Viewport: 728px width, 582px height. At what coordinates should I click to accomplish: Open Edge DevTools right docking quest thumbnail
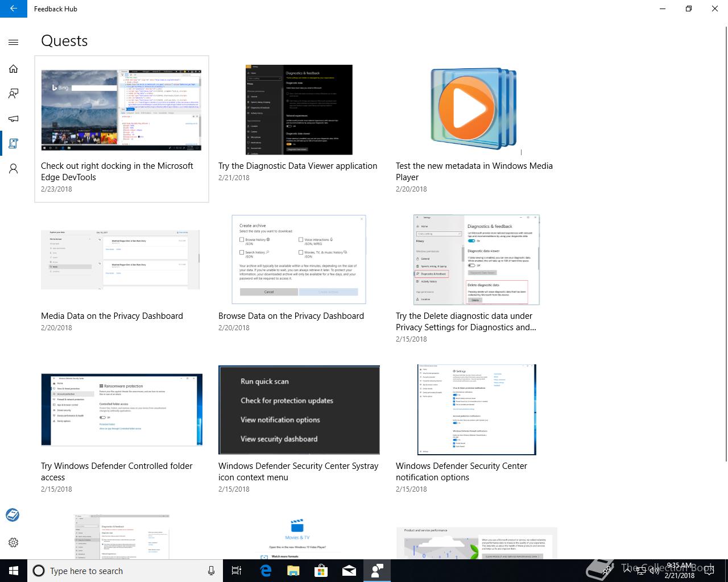pyautogui.click(x=121, y=110)
